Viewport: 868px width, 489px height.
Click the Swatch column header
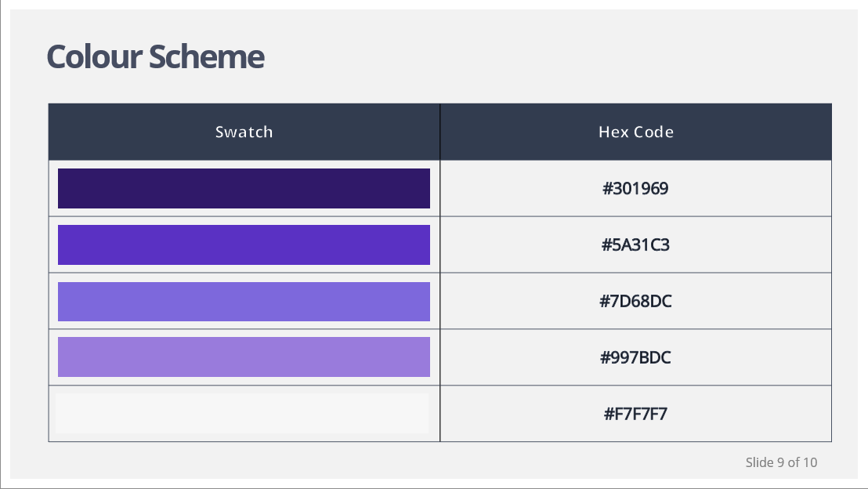pos(244,132)
